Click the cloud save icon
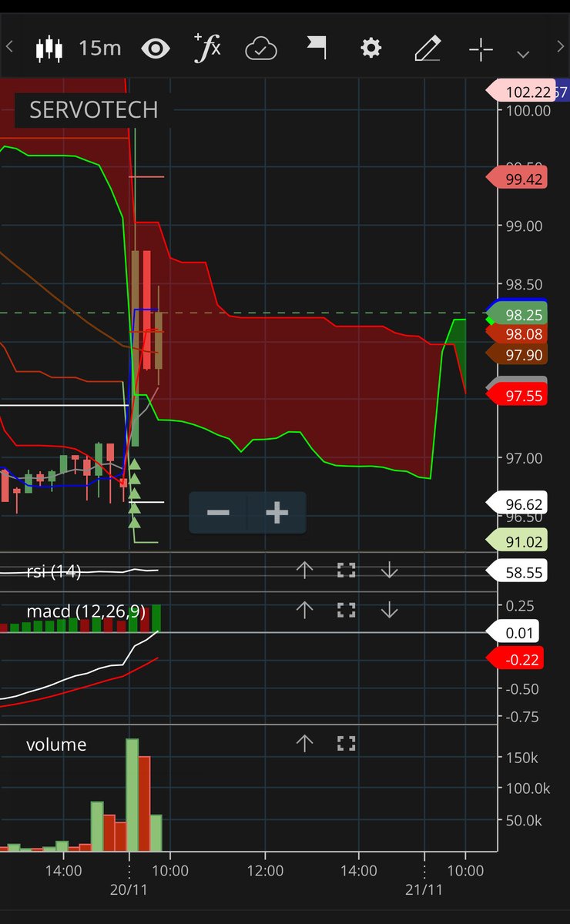The width and height of the screenshot is (570, 924). point(261,50)
